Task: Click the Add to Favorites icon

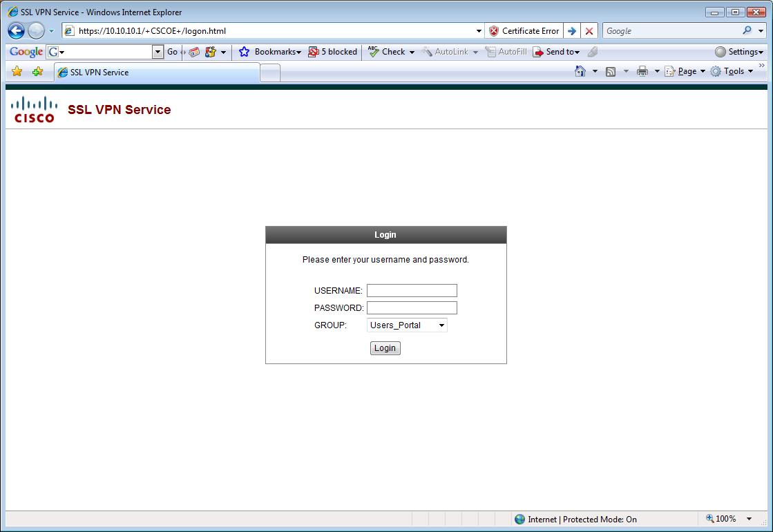Action: (x=37, y=71)
